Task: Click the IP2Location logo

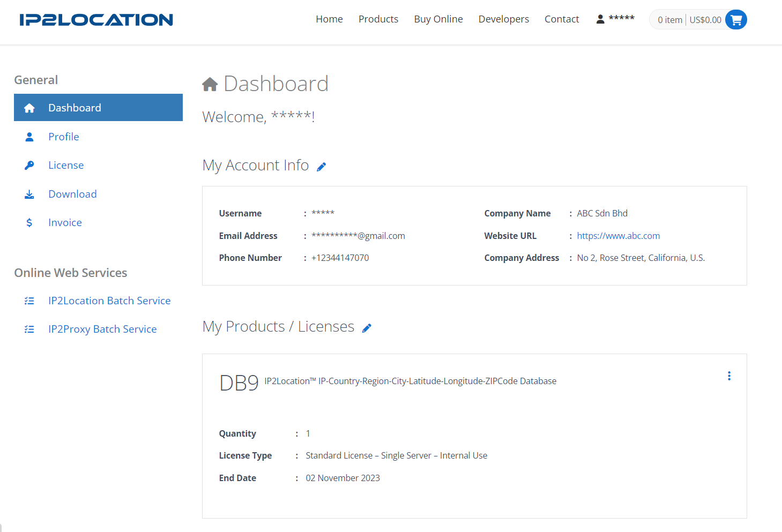Action: point(96,20)
